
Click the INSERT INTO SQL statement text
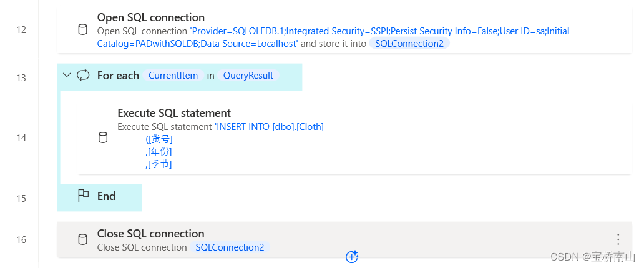[270, 127]
